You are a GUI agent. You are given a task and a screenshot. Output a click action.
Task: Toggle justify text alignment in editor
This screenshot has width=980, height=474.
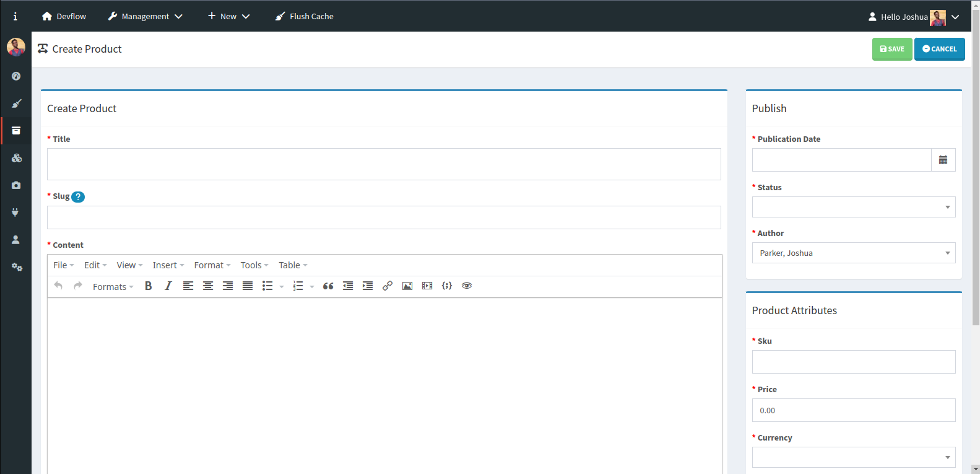[248, 286]
